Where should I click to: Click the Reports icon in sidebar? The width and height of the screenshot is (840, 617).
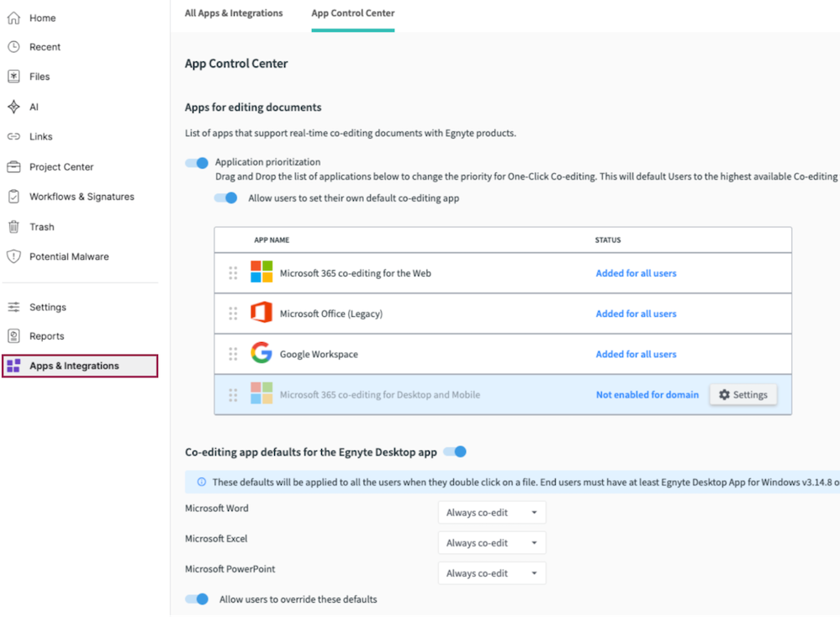pyautogui.click(x=14, y=335)
